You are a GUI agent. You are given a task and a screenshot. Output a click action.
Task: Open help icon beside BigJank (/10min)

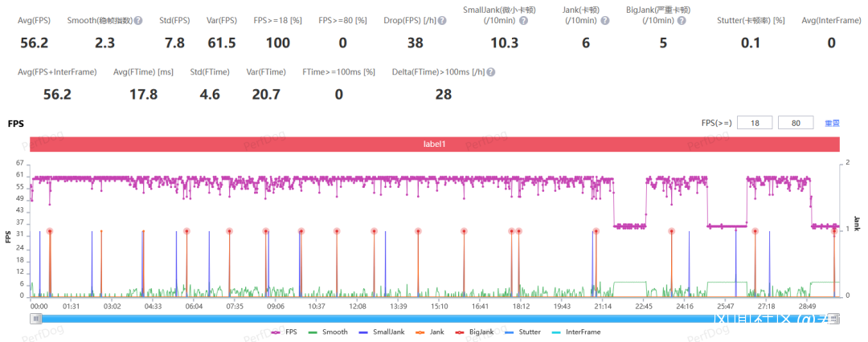(x=682, y=21)
